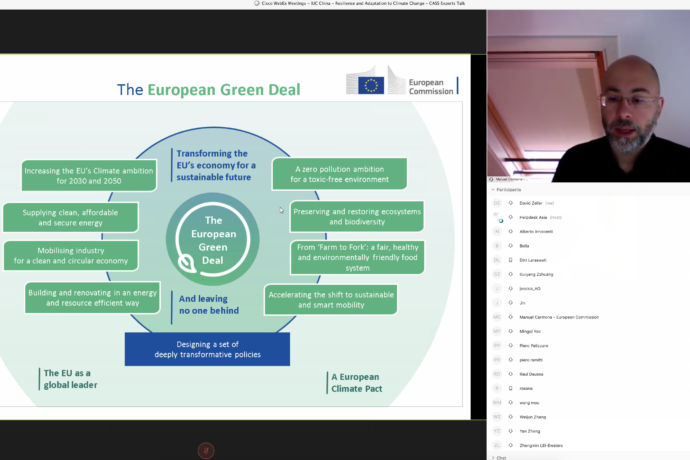Click 'Accelerating the shift to sustainable and smart mobility'
The height and width of the screenshot is (460, 690).
[331, 299]
